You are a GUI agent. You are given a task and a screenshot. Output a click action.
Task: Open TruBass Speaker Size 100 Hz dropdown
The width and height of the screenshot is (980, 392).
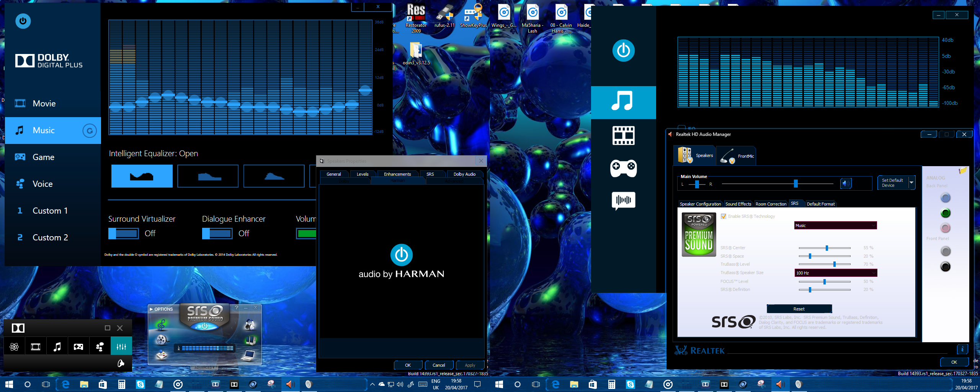(836, 273)
